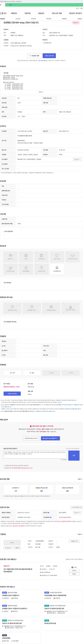Click 새창보기 for the other posting
Viewport: 83px width, 644px height.
(74, 574)
